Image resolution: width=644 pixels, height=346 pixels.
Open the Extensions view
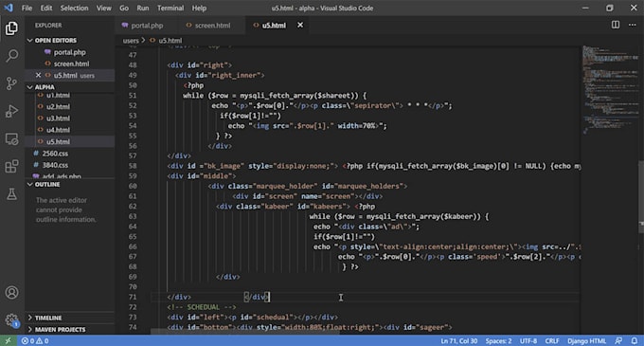pyautogui.click(x=11, y=167)
